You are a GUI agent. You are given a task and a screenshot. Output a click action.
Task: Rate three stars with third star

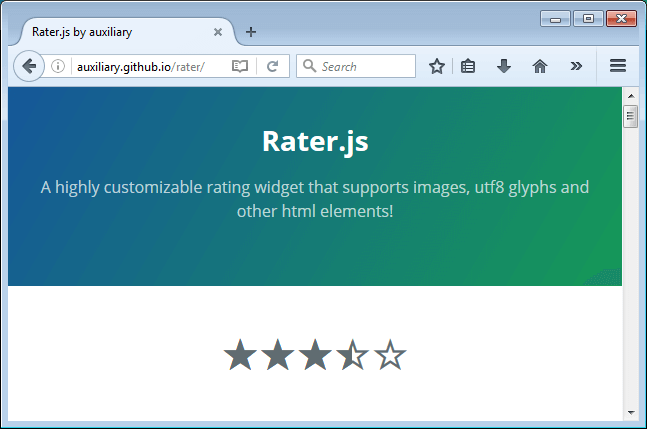tap(315, 354)
